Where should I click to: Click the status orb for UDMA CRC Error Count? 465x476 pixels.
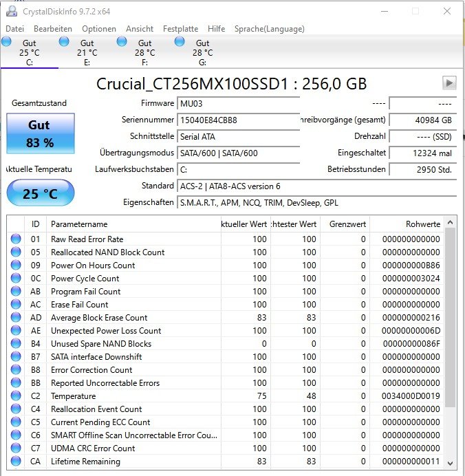click(16, 448)
